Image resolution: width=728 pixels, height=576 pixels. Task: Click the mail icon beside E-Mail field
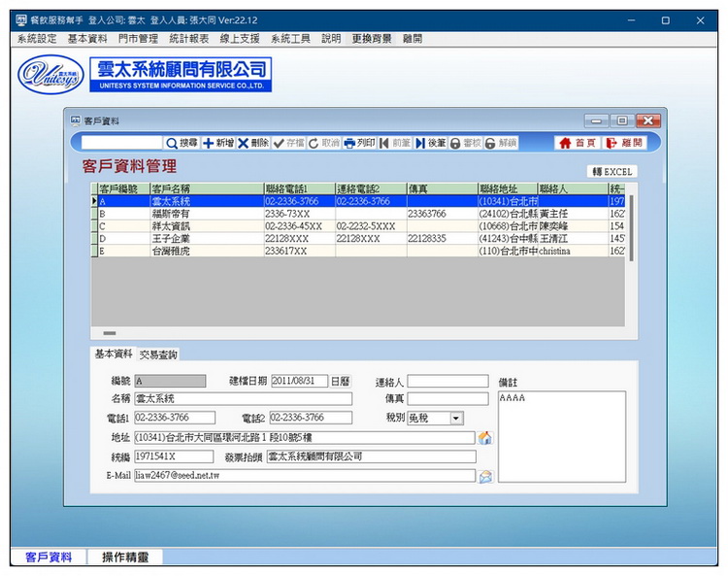(x=485, y=476)
